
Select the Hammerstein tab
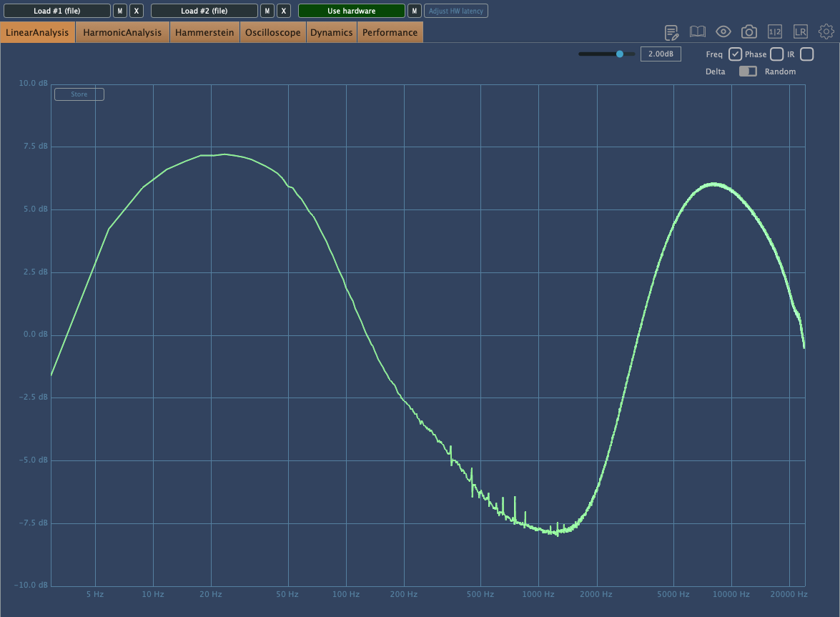[x=204, y=32]
